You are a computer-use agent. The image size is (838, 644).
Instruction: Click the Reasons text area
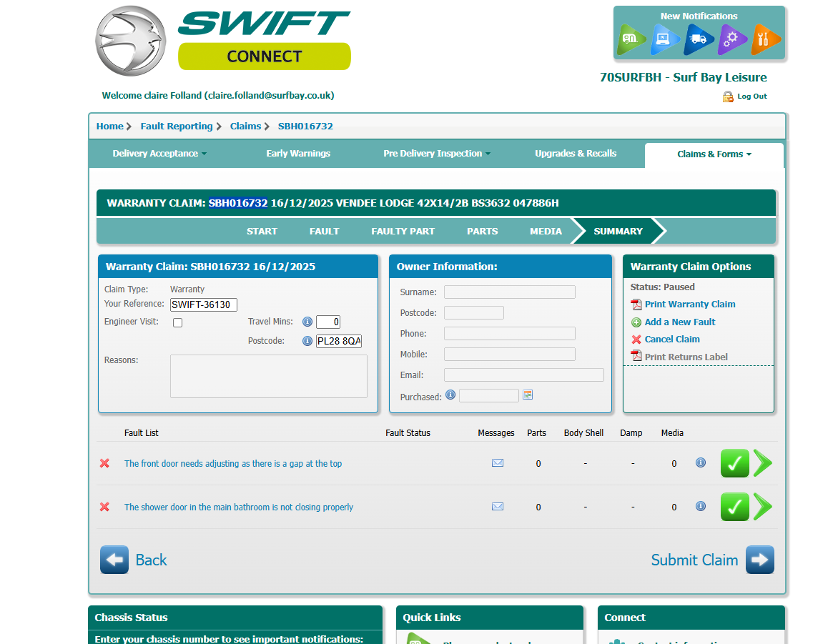click(x=269, y=376)
